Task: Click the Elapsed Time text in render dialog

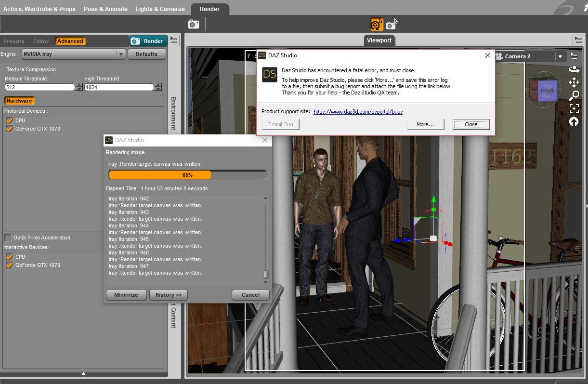Action: click(157, 188)
